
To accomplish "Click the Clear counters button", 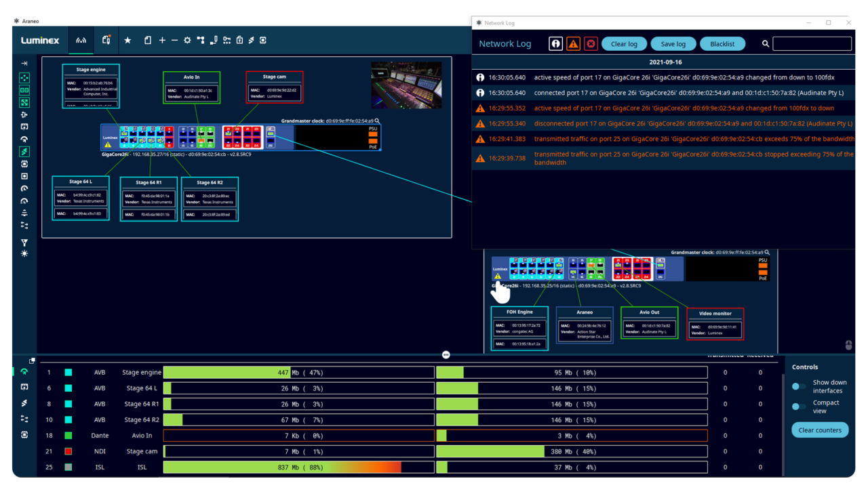I will (x=820, y=430).
